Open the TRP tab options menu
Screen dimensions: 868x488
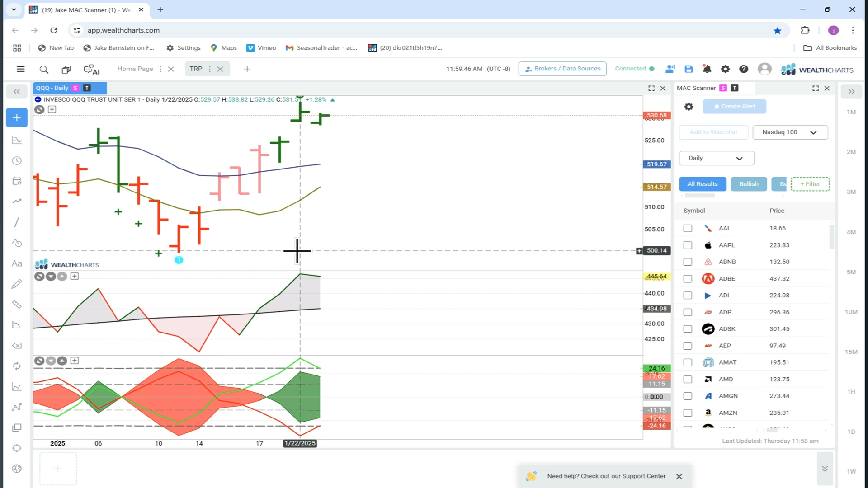click(209, 69)
